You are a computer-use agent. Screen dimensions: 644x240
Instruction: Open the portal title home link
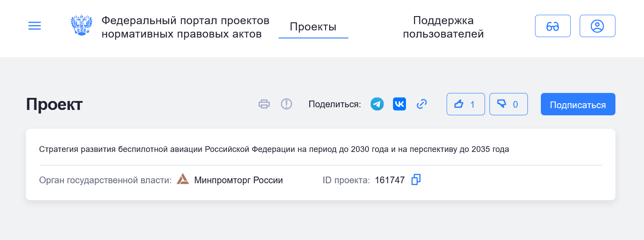[185, 27]
